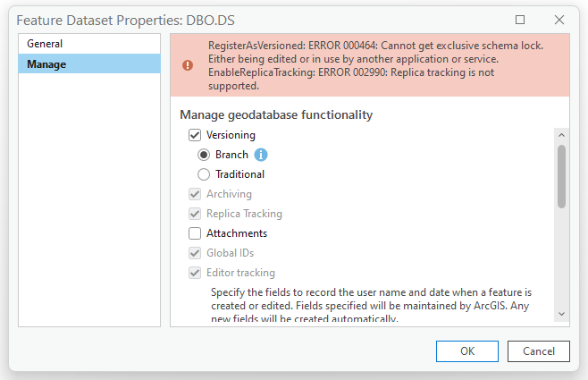Enable the Attachments checkbox
This screenshot has width=588, height=380.
[x=195, y=233]
